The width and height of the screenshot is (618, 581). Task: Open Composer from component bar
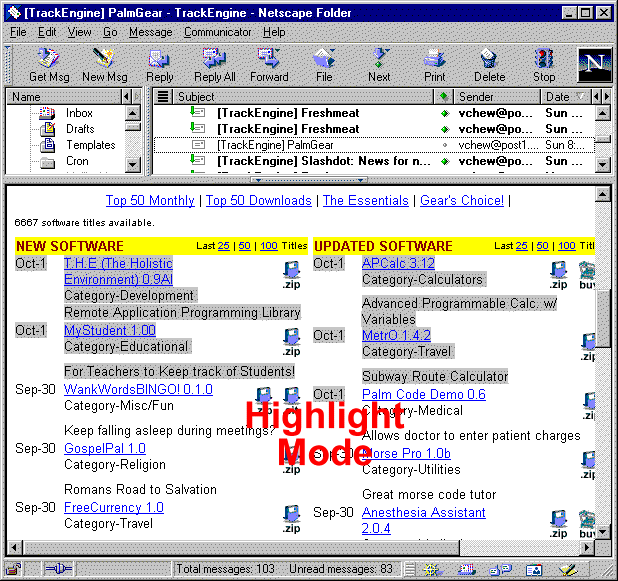[x=568, y=570]
